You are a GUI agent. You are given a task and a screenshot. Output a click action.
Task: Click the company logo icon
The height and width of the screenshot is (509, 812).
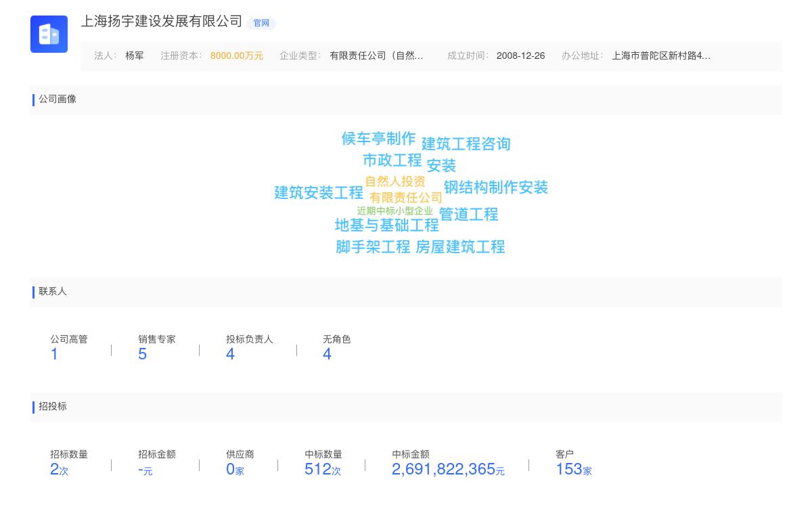49,34
